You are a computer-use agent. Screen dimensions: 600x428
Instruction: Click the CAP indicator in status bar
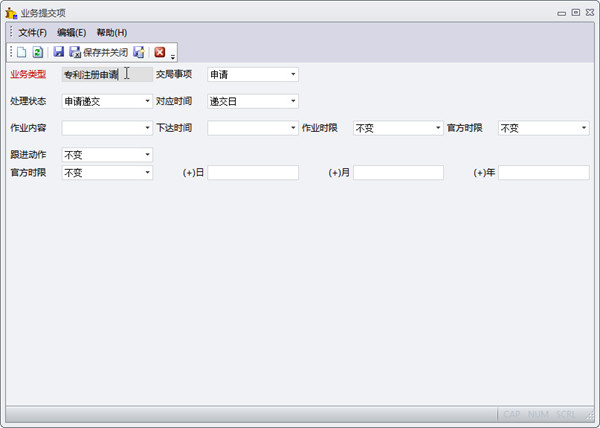tap(512, 414)
